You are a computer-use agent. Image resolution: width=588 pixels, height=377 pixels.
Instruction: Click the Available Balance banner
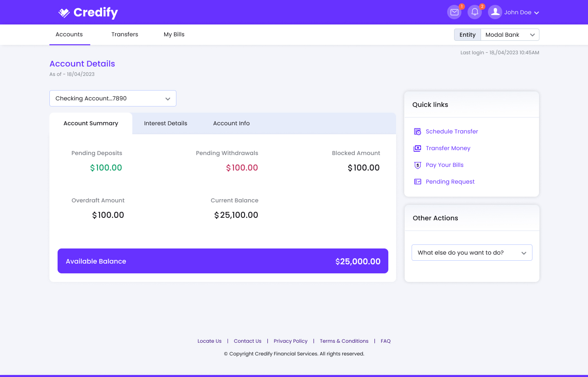[x=223, y=261]
